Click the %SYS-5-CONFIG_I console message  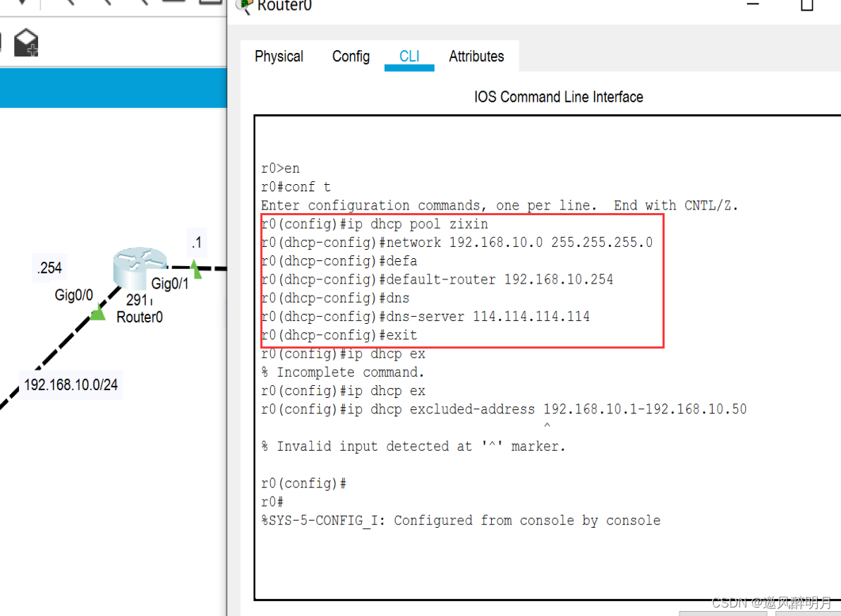click(x=461, y=521)
